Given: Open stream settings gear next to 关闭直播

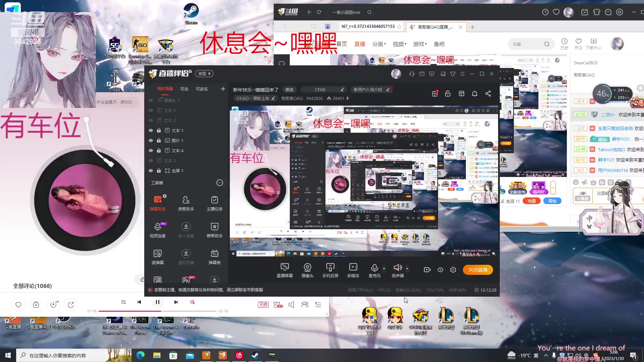Looking at the screenshot, I should tap(453, 270).
